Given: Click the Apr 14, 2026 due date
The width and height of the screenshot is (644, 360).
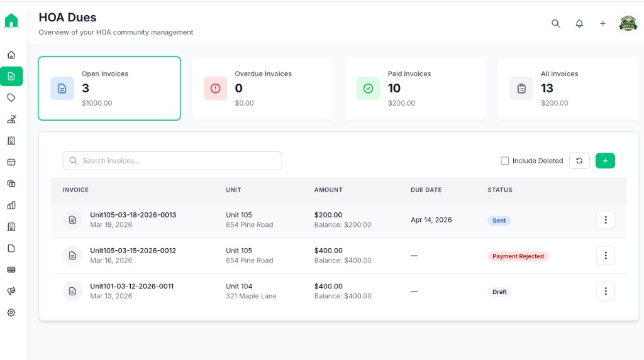Looking at the screenshot, I should [431, 220].
